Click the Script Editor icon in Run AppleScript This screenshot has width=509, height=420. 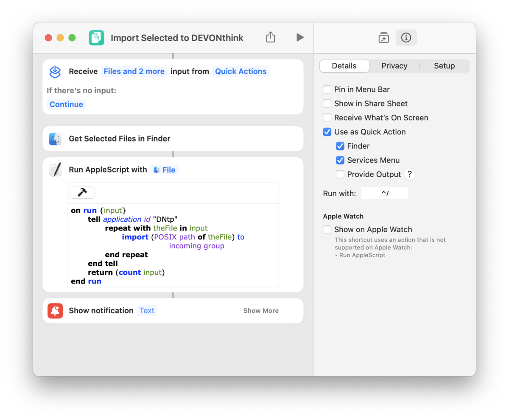55,170
